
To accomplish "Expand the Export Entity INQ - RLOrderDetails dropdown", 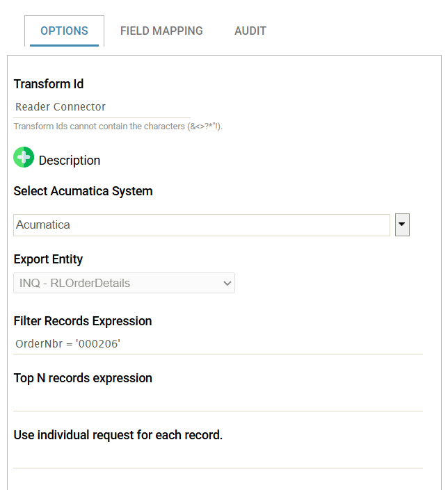I will pyautogui.click(x=124, y=283).
